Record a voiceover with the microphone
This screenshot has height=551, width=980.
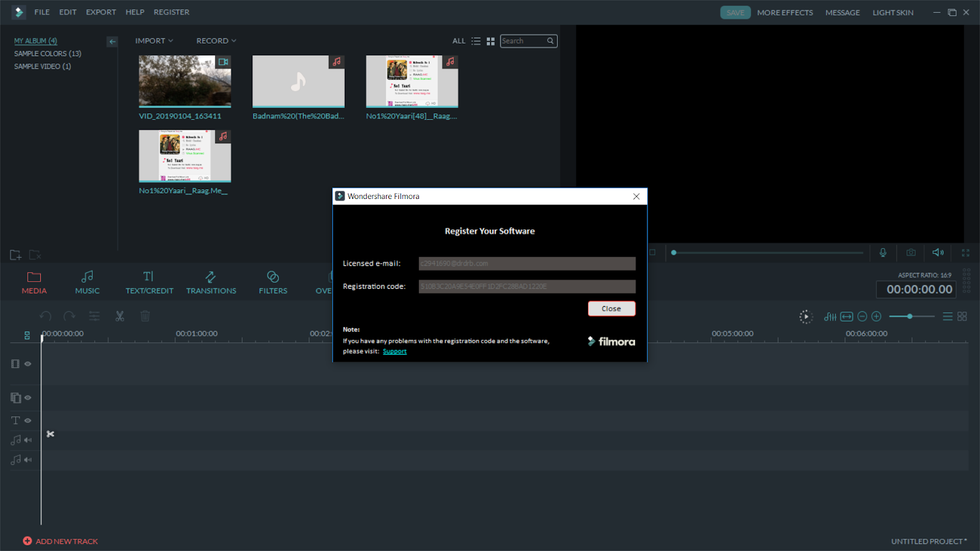pos(883,252)
